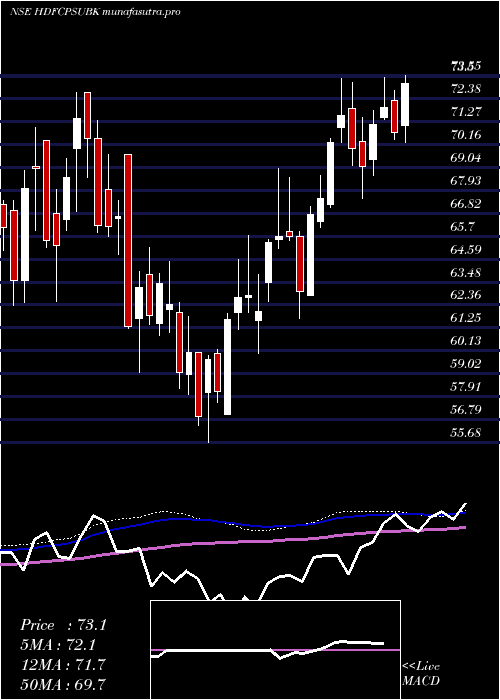
Task: Select the 59.02 price axis label
Action: (466, 364)
